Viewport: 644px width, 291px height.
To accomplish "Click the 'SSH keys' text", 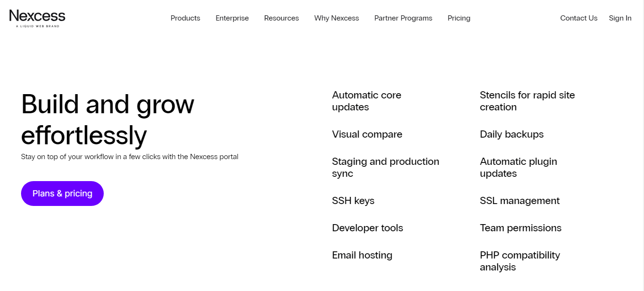I will pyautogui.click(x=353, y=201).
